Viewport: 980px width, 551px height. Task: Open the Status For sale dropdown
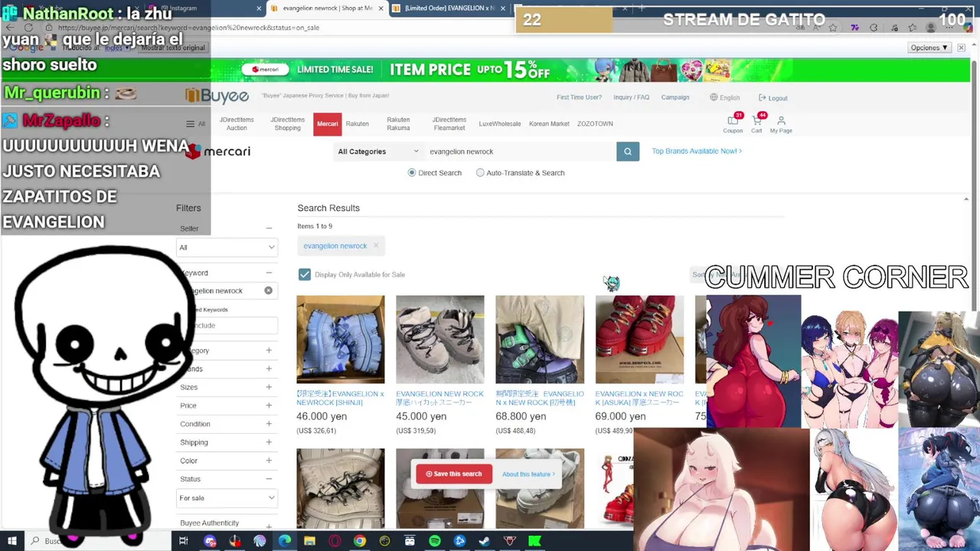tap(227, 498)
